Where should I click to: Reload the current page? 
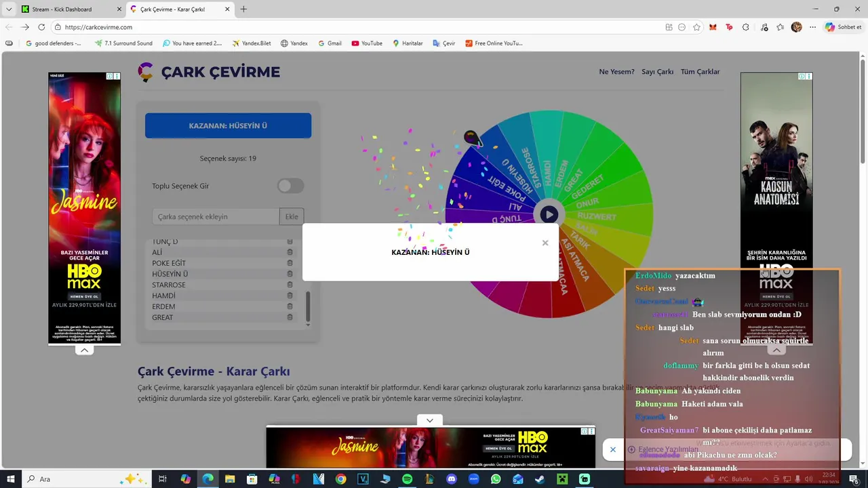(41, 27)
